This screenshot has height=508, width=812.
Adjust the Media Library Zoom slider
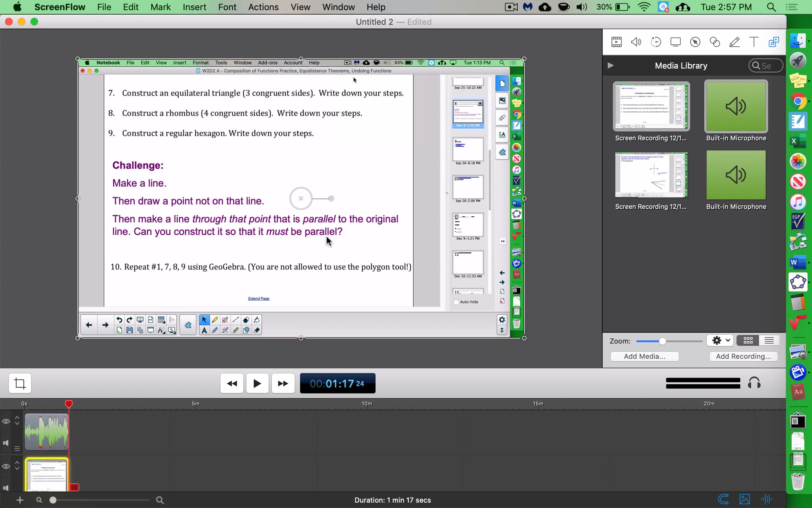coord(662,341)
